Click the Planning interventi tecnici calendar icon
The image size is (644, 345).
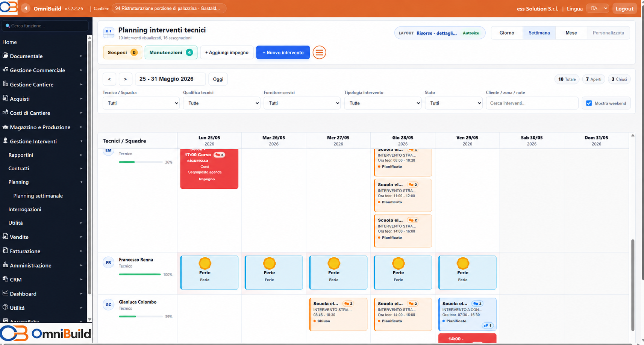click(x=109, y=33)
